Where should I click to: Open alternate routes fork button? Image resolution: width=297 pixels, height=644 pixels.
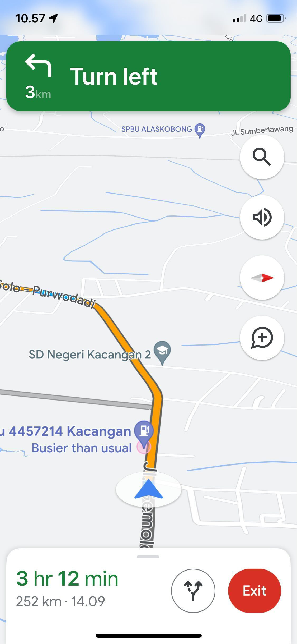click(x=193, y=591)
